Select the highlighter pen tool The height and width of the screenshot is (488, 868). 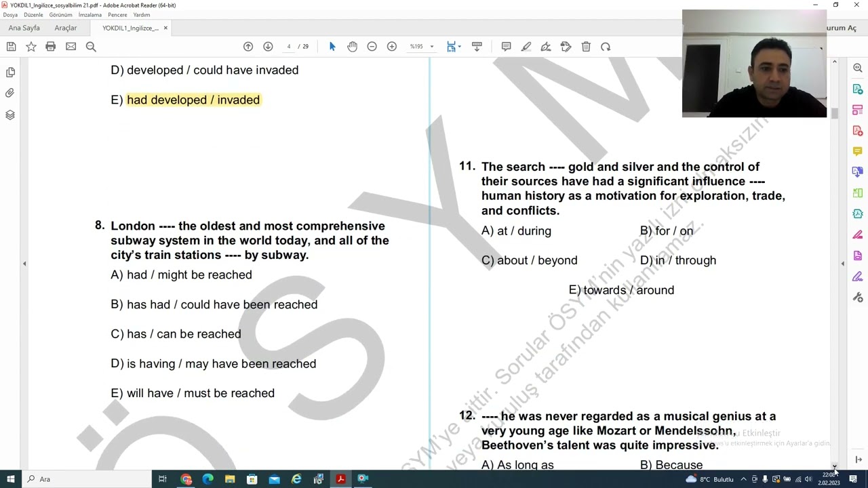(526, 47)
